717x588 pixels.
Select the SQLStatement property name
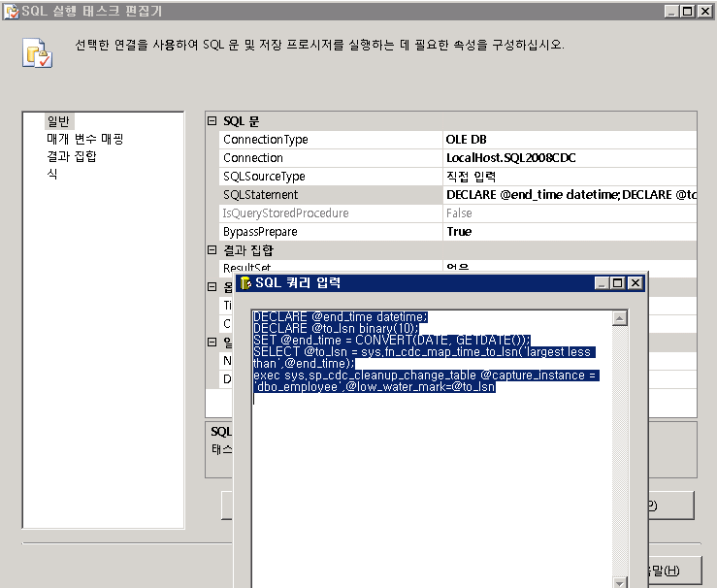point(331,195)
